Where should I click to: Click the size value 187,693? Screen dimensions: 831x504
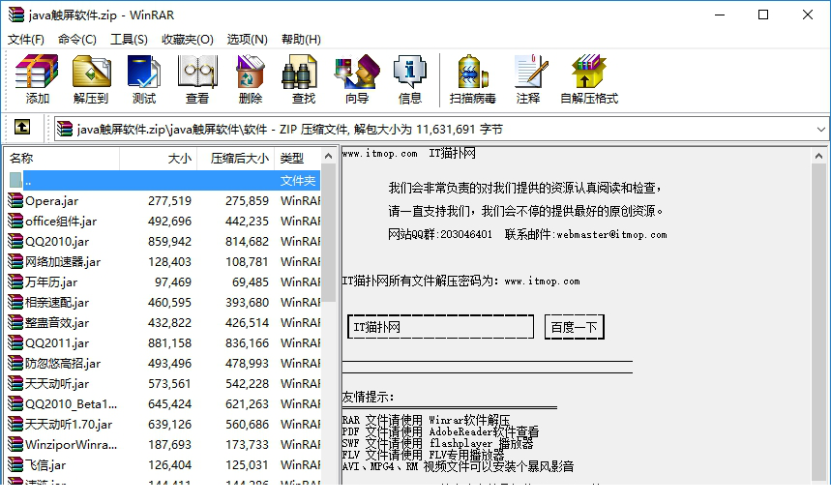[x=169, y=445]
